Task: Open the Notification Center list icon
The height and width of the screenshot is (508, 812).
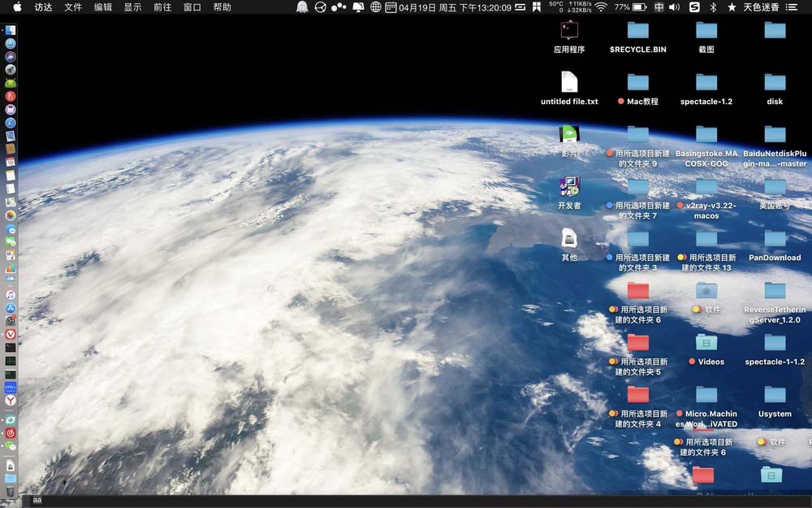Action: [793, 7]
